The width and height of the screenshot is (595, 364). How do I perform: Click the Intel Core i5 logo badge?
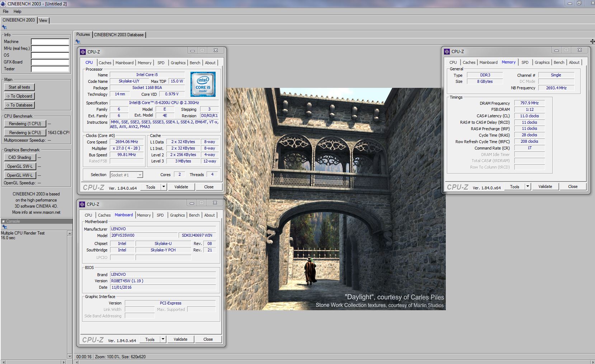click(x=203, y=84)
